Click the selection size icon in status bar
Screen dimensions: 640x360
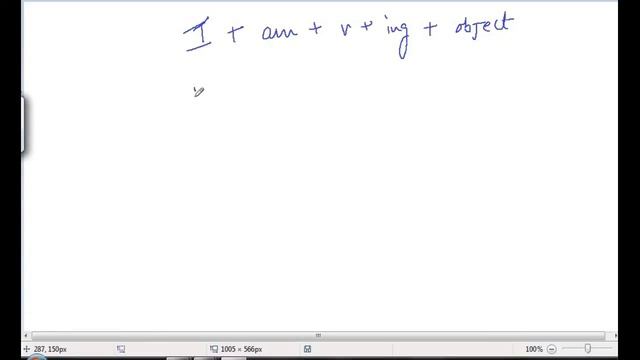coord(121,349)
